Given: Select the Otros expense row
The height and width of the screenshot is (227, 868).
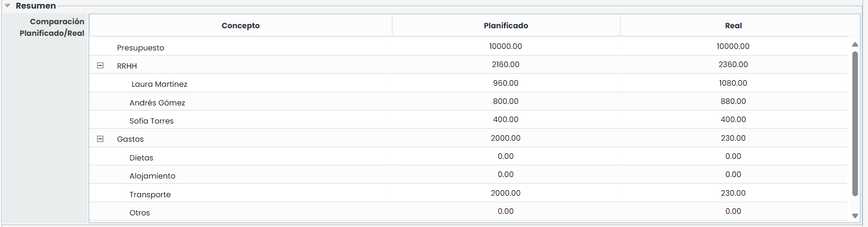Looking at the screenshot, I should point(140,213).
